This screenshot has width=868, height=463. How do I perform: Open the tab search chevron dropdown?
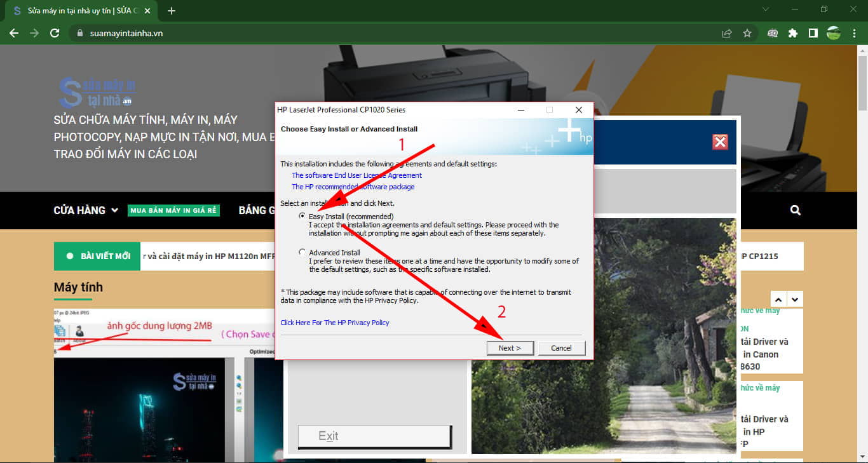[765, 10]
